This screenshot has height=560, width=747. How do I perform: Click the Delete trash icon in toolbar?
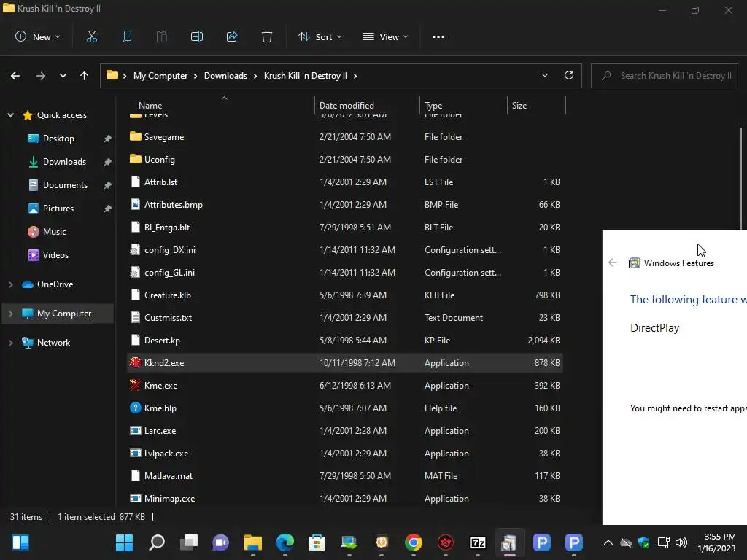[267, 36]
